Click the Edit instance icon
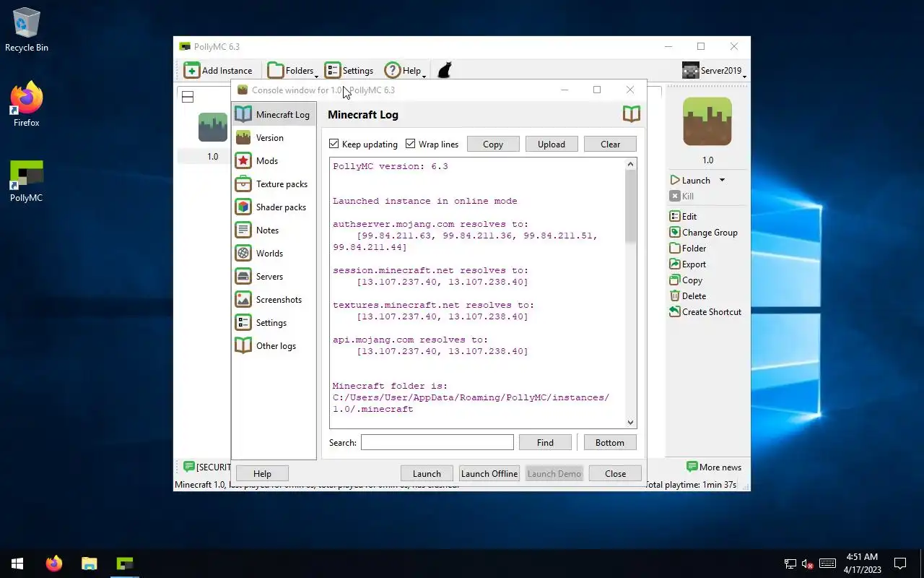The height and width of the screenshot is (578, 924). click(675, 216)
